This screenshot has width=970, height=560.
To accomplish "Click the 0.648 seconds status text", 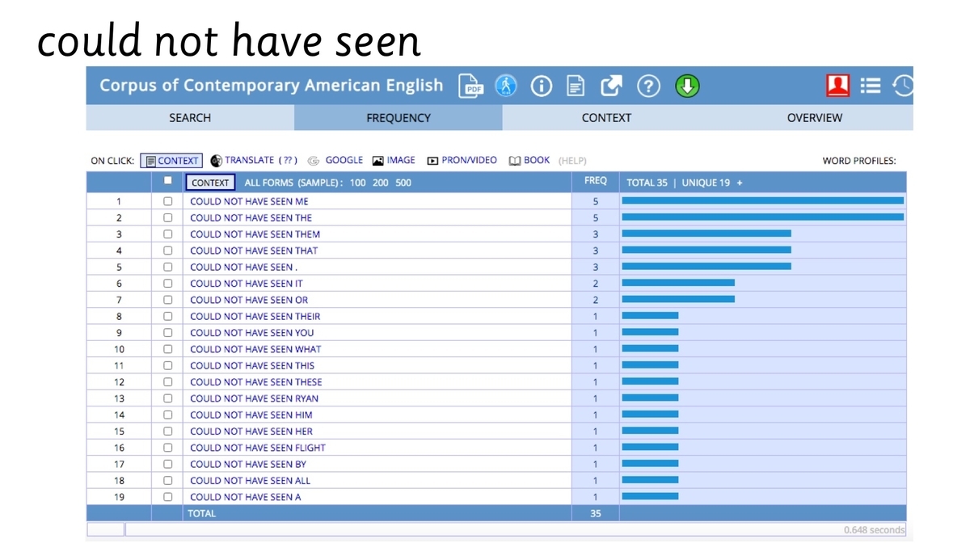I will (874, 530).
